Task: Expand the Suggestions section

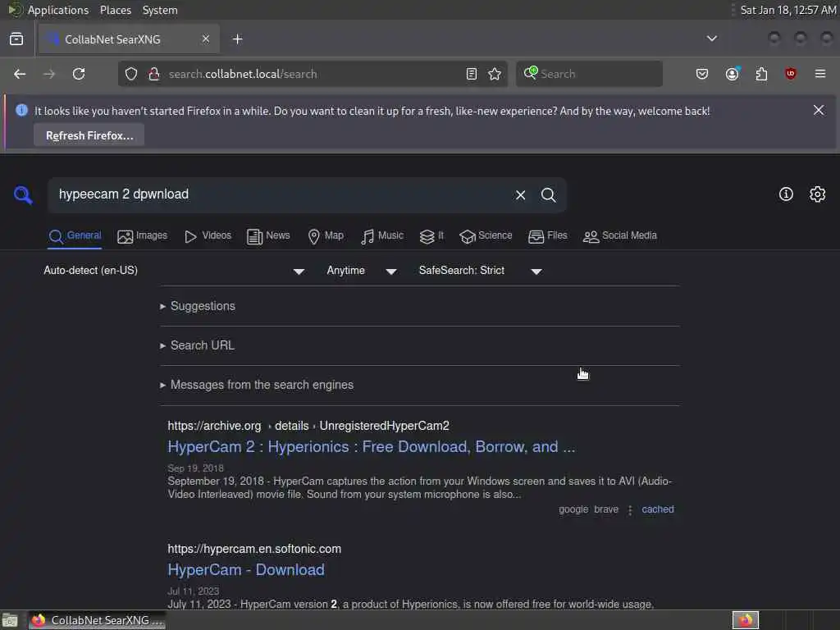Action: click(x=198, y=306)
